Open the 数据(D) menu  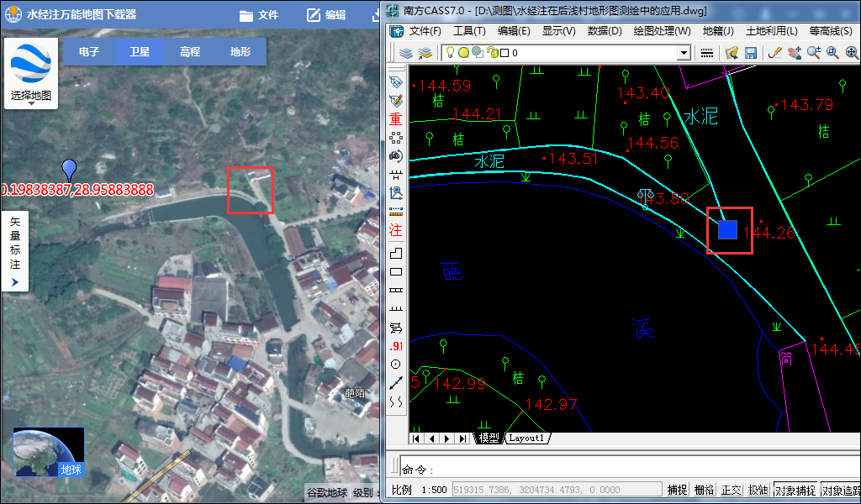pyautogui.click(x=604, y=31)
